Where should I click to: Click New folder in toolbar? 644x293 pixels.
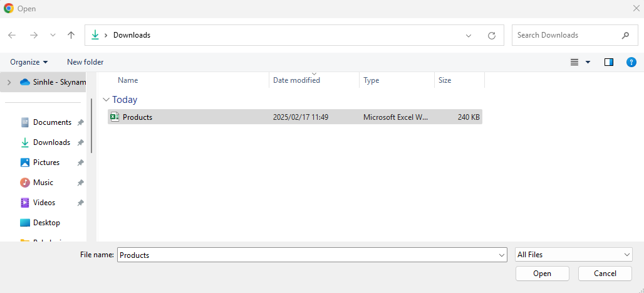point(85,62)
